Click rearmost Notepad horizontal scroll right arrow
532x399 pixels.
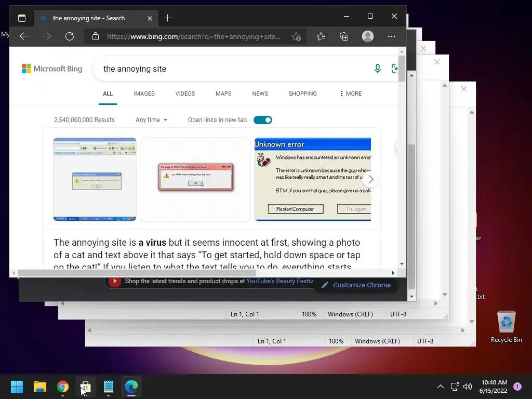[463, 330]
